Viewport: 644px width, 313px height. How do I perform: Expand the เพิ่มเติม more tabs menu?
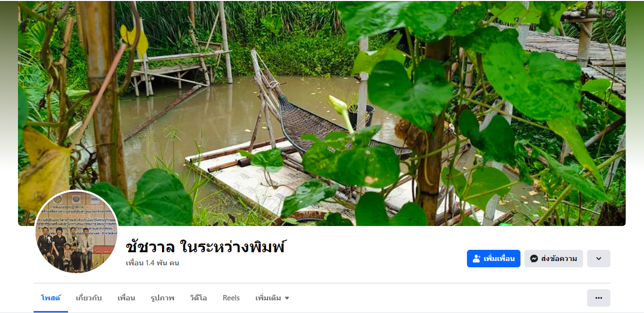pyautogui.click(x=272, y=298)
